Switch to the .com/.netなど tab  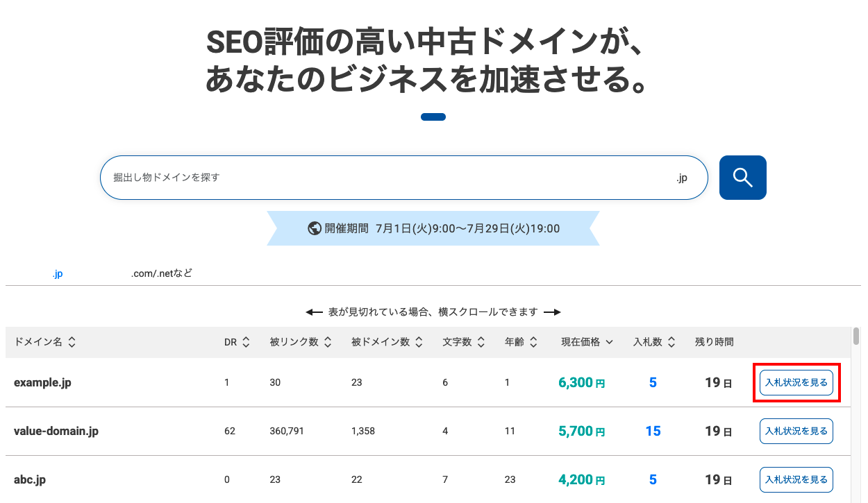(x=161, y=274)
